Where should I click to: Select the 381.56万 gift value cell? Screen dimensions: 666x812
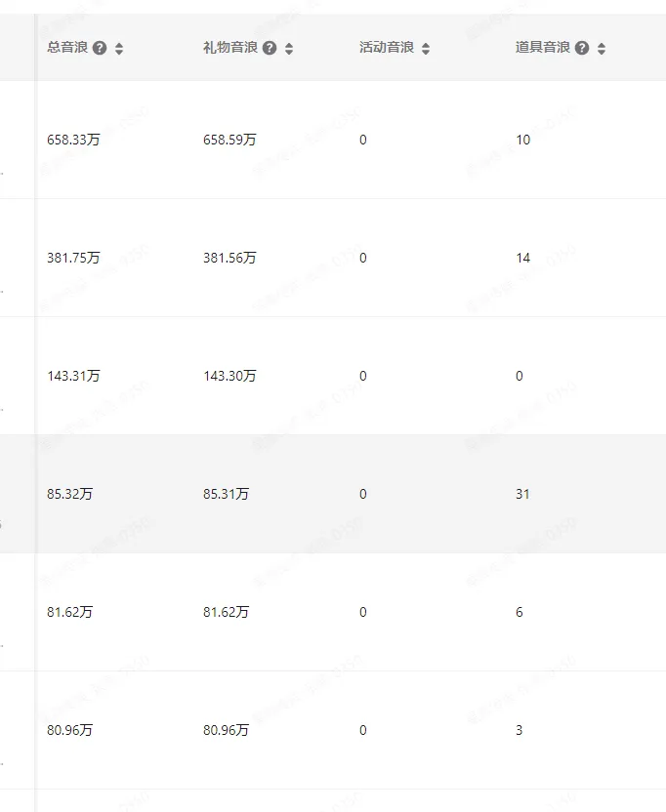tap(229, 258)
